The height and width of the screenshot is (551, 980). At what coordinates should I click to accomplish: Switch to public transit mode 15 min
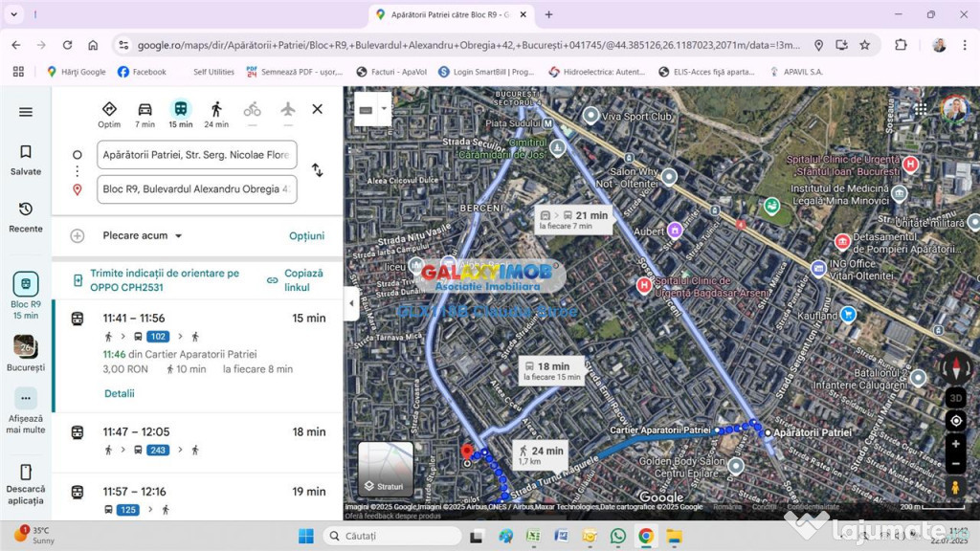pos(181,115)
